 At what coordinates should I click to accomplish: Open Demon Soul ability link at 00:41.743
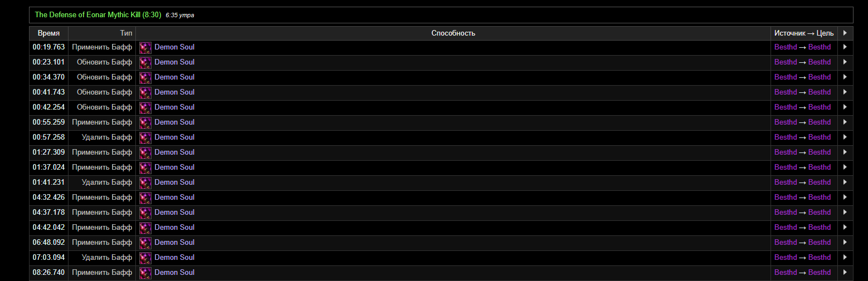point(174,92)
